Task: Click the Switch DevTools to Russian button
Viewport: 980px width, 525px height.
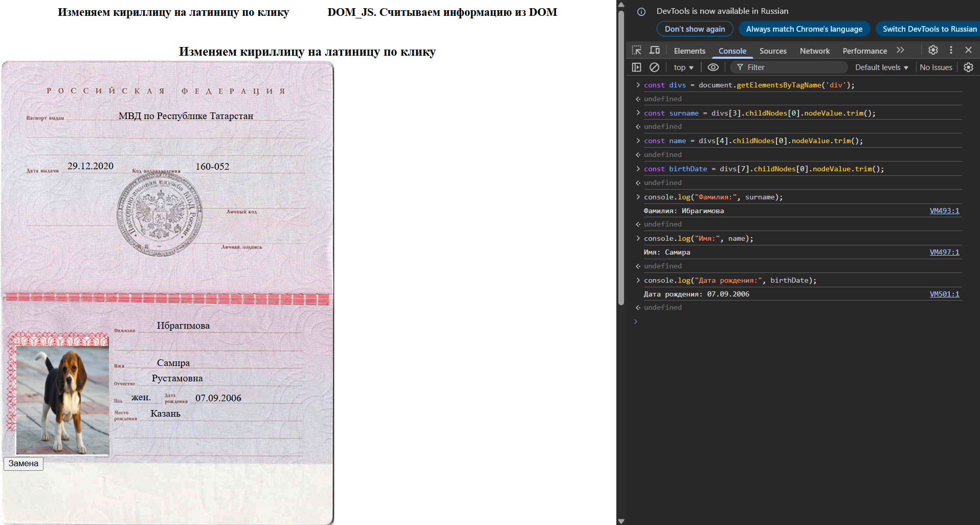Action: [x=929, y=29]
